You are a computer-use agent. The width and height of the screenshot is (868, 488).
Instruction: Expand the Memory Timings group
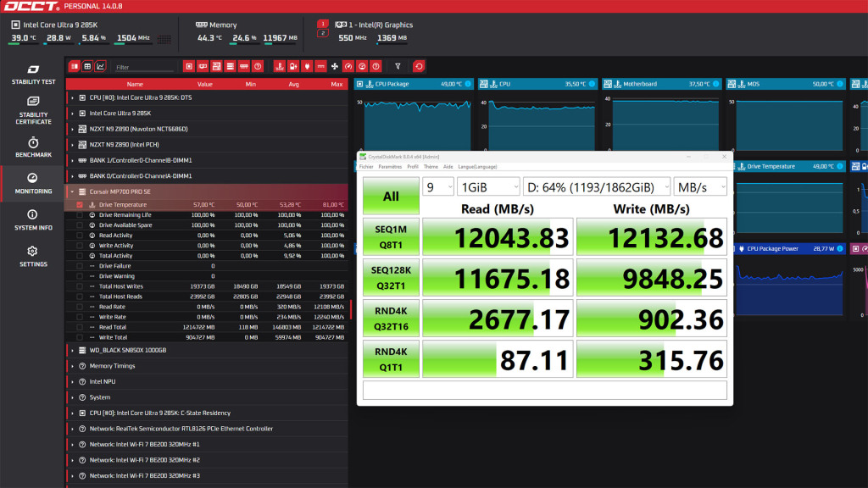[x=72, y=366]
